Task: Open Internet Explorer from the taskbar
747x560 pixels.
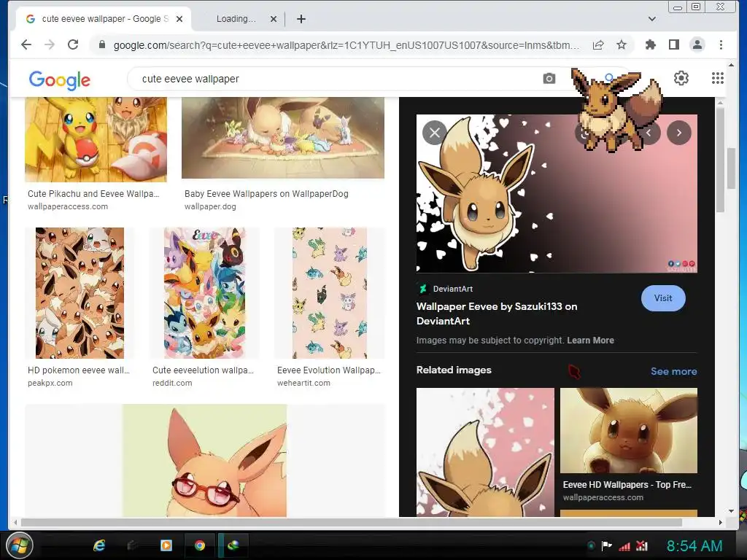Action: click(x=99, y=545)
